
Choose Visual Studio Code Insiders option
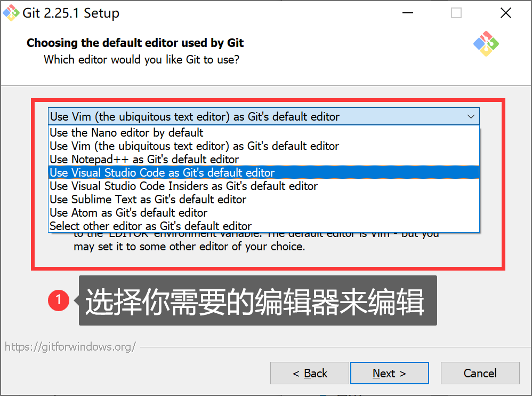(264, 186)
